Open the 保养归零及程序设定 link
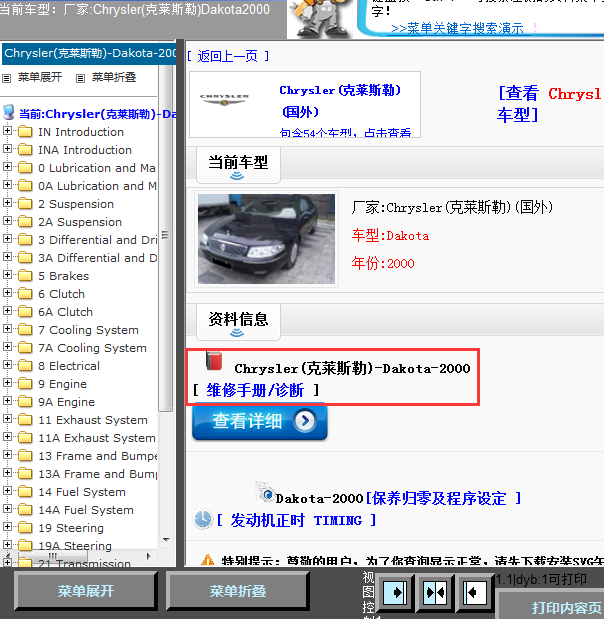604x619 pixels. (x=443, y=499)
